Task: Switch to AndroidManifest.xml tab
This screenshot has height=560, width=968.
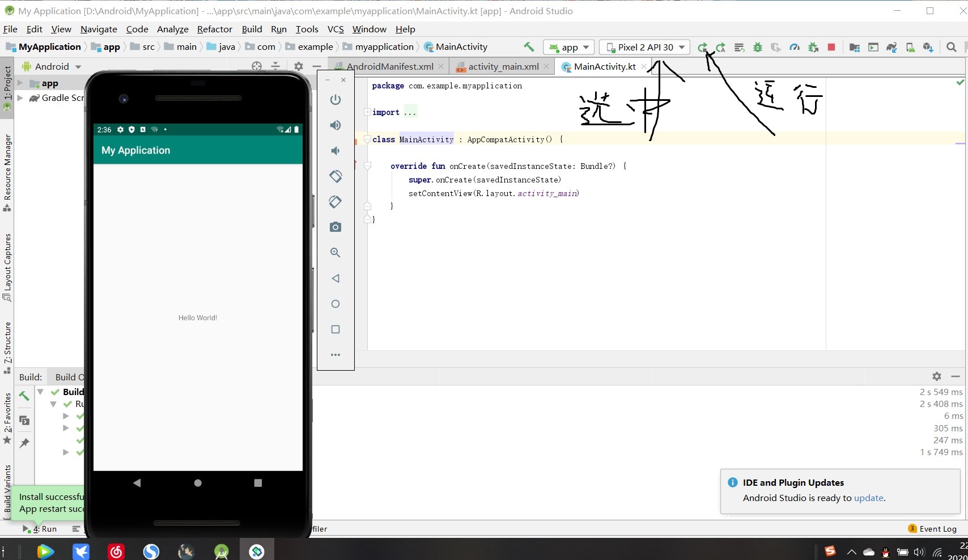Action: coord(389,66)
